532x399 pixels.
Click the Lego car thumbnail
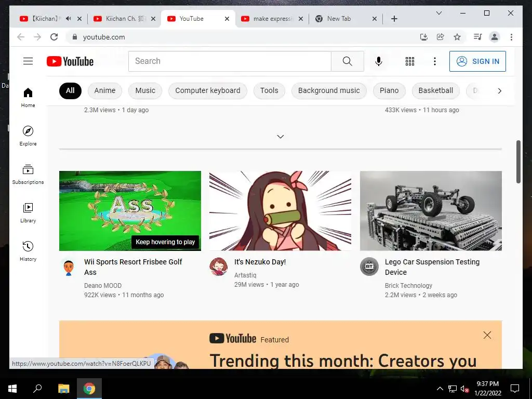[x=431, y=211]
